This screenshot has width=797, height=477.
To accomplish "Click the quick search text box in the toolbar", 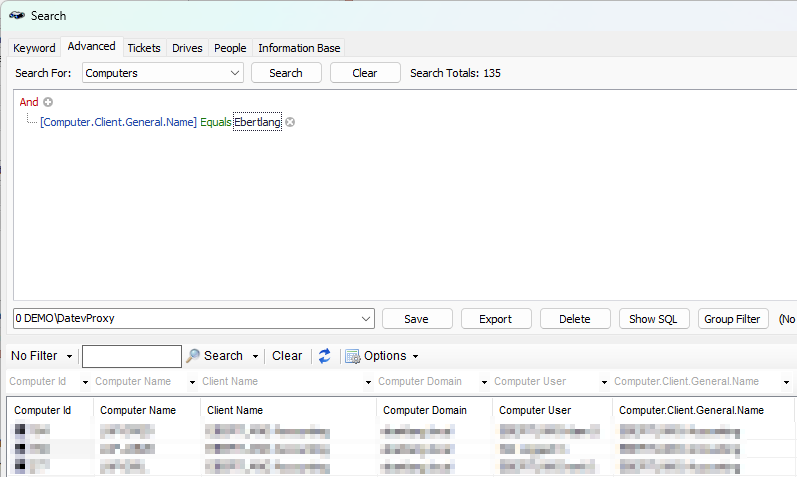I will click(x=131, y=356).
